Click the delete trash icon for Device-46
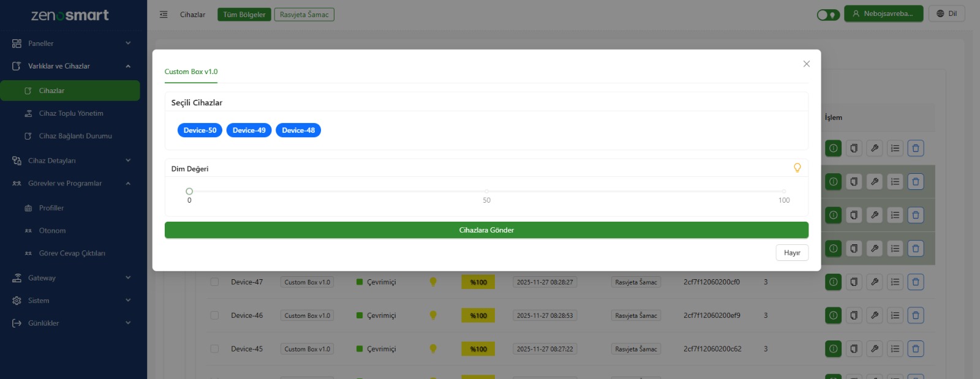This screenshot has height=379, width=980. [915, 316]
